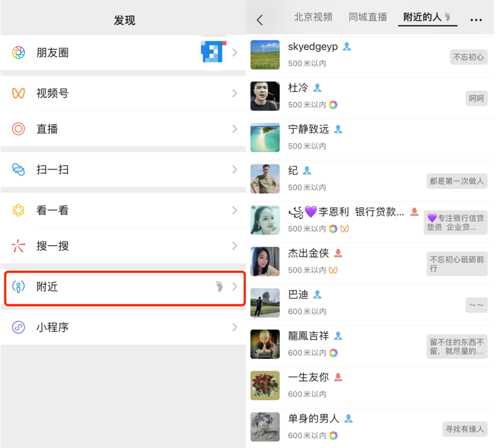Screen dimensions: 496x448
Task: Tap the Channels butterfly icon
Action: (18, 93)
